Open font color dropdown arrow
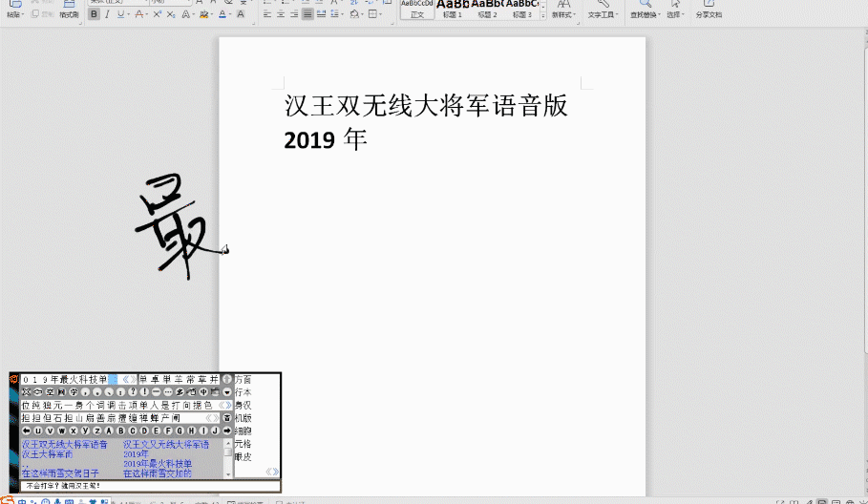 click(x=229, y=14)
